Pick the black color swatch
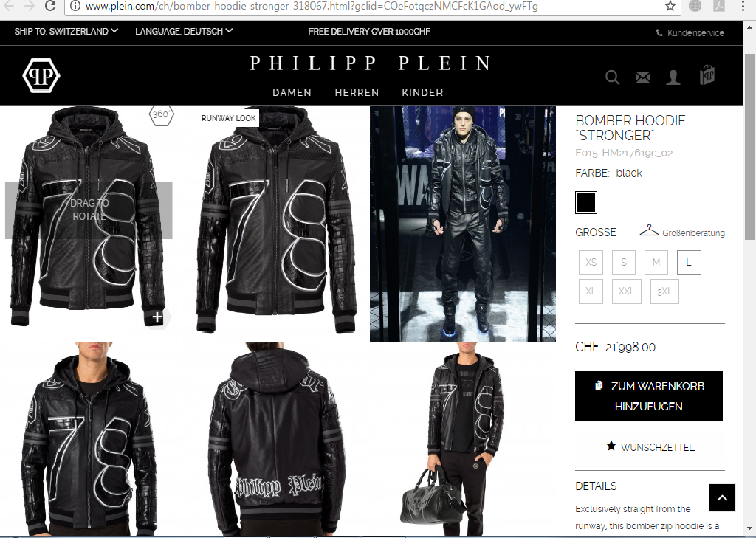756x538 pixels. coord(585,202)
